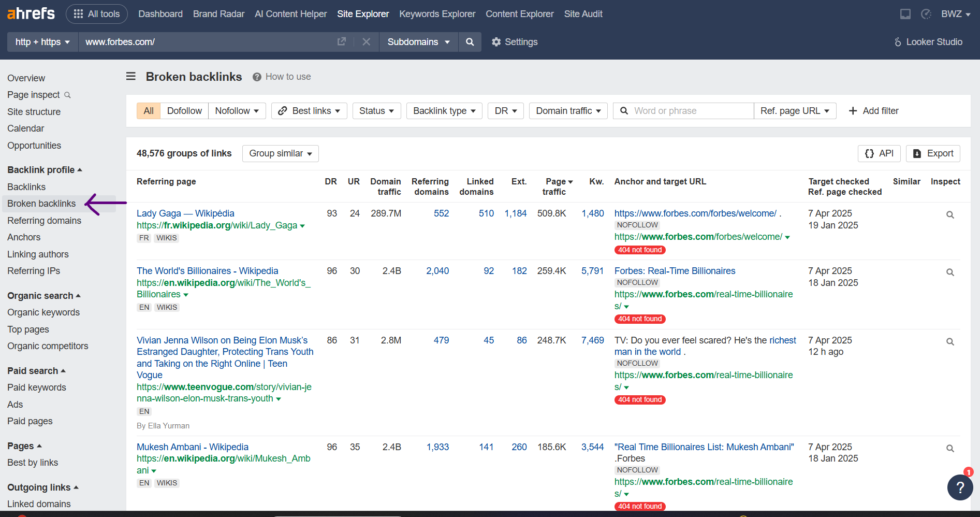Select the All link filter
The image size is (980, 517).
pos(149,111)
